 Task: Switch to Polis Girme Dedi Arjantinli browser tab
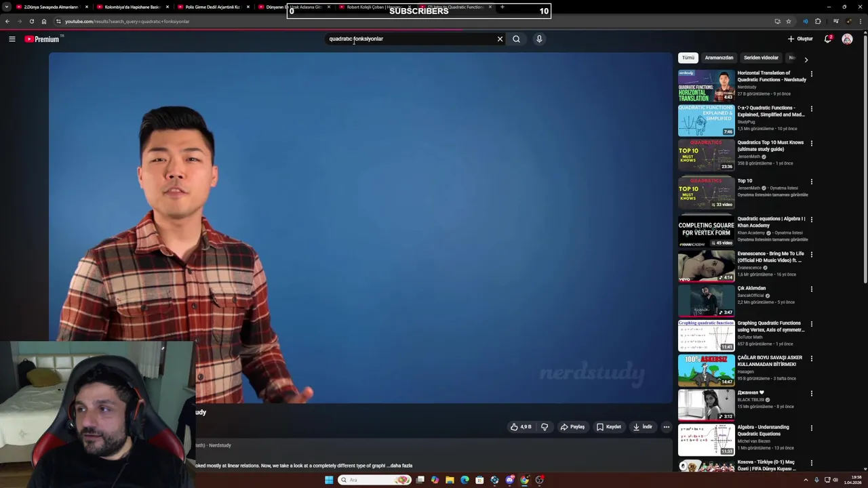coord(213,7)
